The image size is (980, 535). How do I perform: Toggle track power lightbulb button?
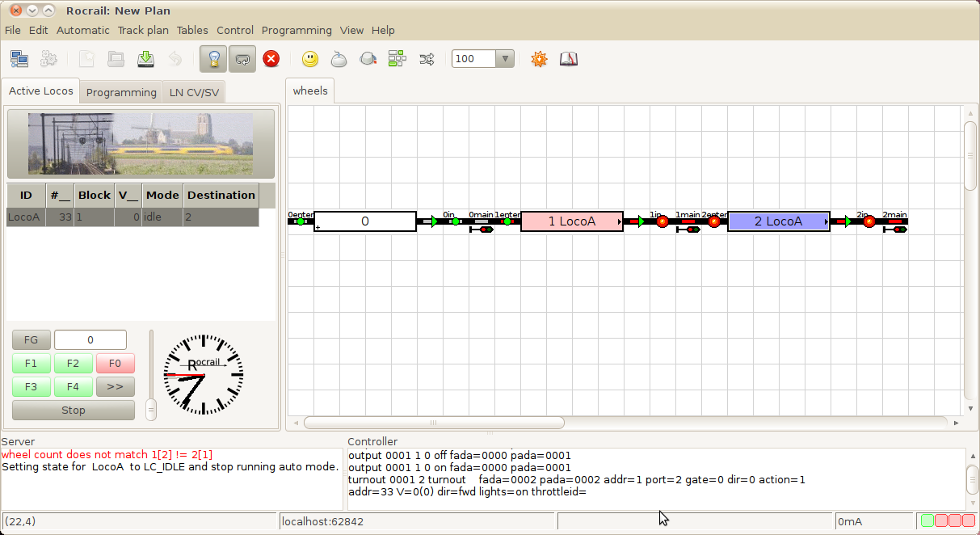213,59
